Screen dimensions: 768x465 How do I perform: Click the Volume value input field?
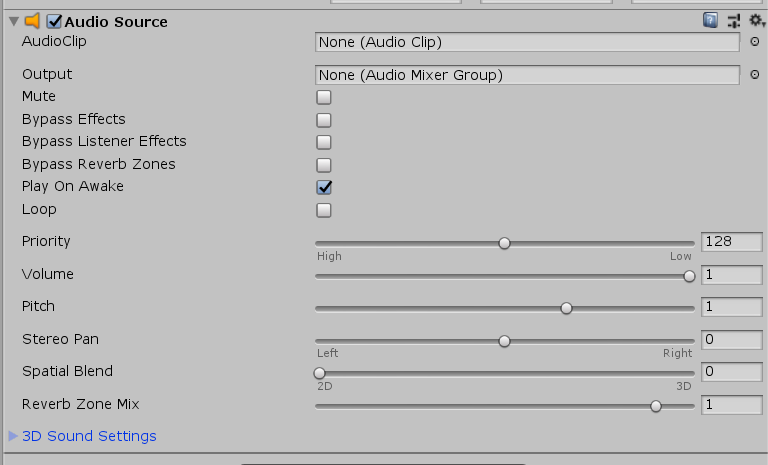(731, 275)
